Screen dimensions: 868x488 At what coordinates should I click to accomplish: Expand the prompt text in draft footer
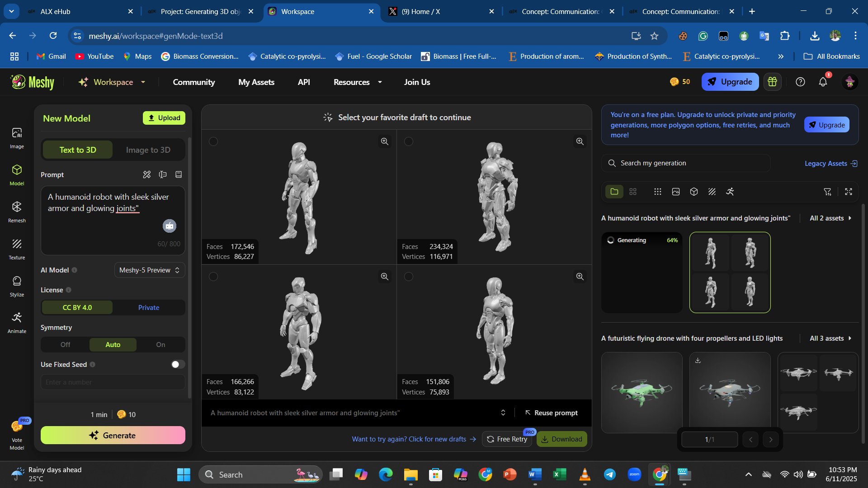pyautogui.click(x=503, y=413)
